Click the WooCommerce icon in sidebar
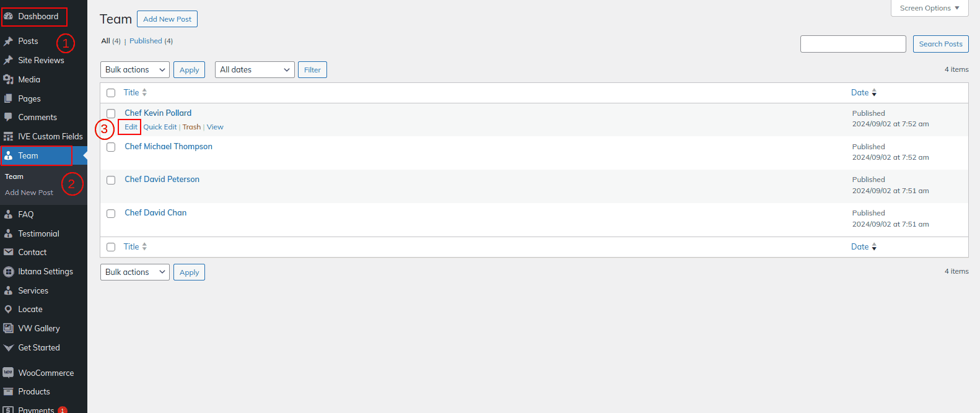The width and height of the screenshot is (980, 413). tap(8, 373)
